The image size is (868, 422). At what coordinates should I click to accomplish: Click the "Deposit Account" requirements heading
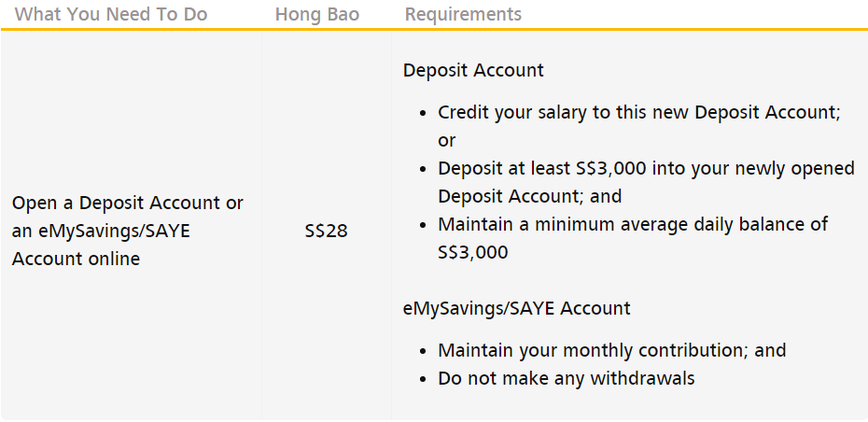tap(473, 70)
